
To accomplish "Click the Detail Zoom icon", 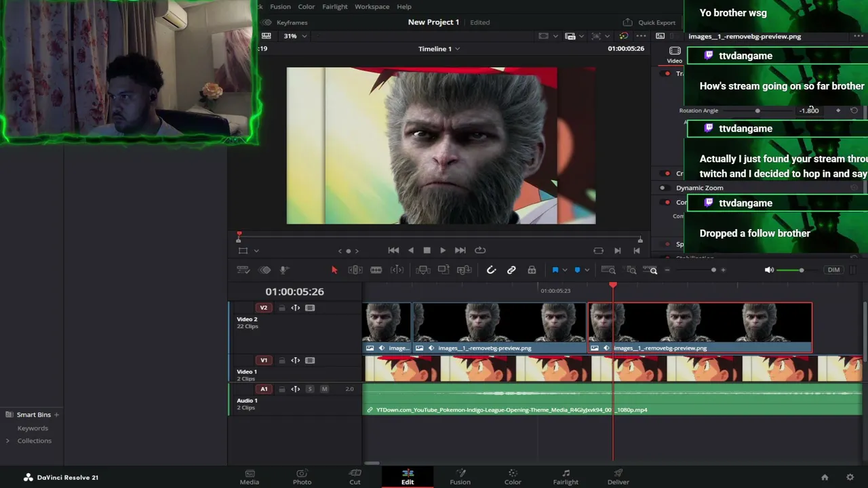I will (631, 270).
